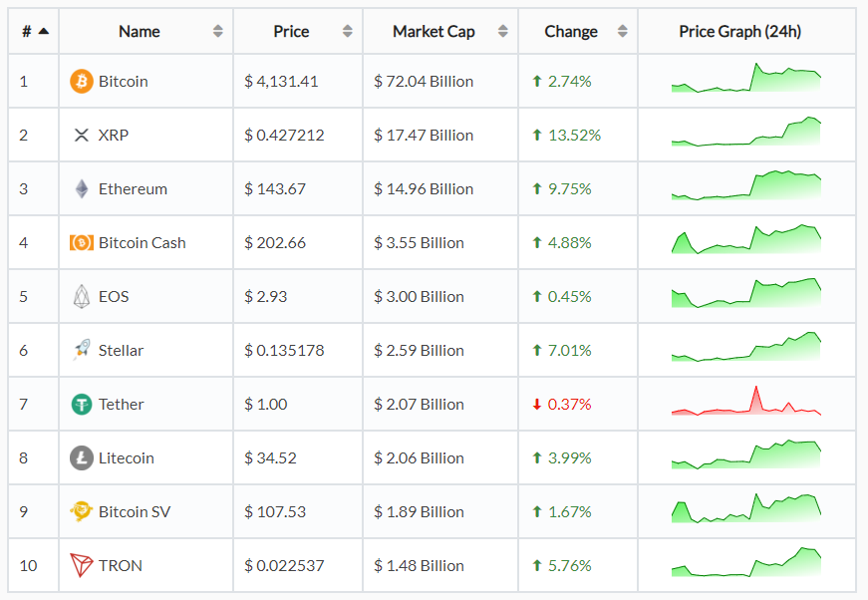View Bitcoin's green 24h price graph

(x=745, y=80)
